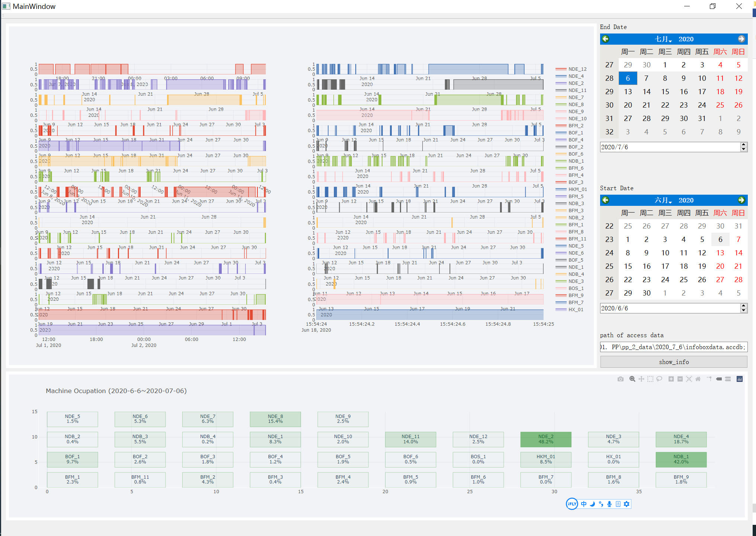This screenshot has width=756, height=536.
Task: Select day 15 in Start Date calendar
Action: [x=628, y=266]
